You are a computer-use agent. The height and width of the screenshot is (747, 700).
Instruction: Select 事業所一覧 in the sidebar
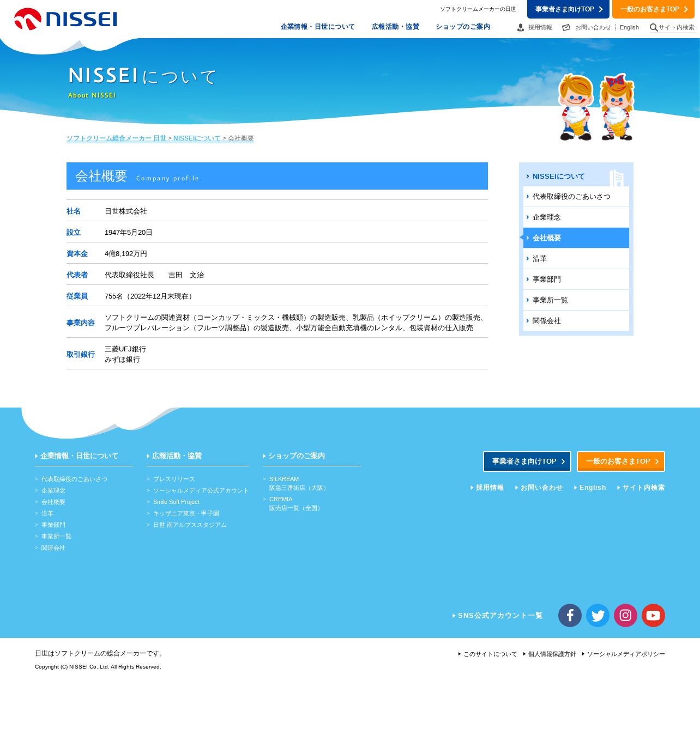point(576,300)
